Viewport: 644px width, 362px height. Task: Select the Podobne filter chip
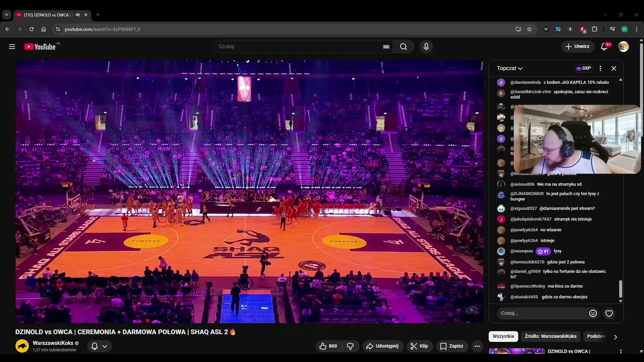pyautogui.click(x=596, y=336)
